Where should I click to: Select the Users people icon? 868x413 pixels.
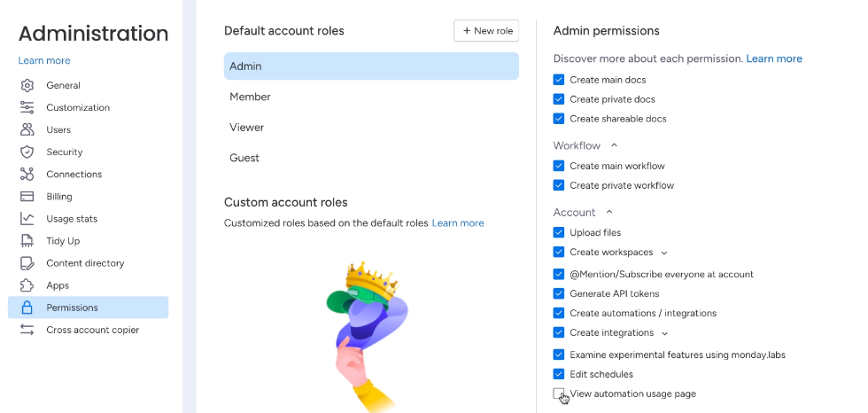click(27, 129)
